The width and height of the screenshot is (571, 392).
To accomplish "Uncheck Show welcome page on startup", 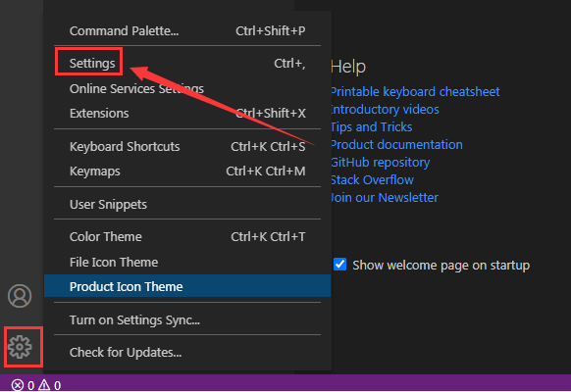I will pyautogui.click(x=339, y=265).
